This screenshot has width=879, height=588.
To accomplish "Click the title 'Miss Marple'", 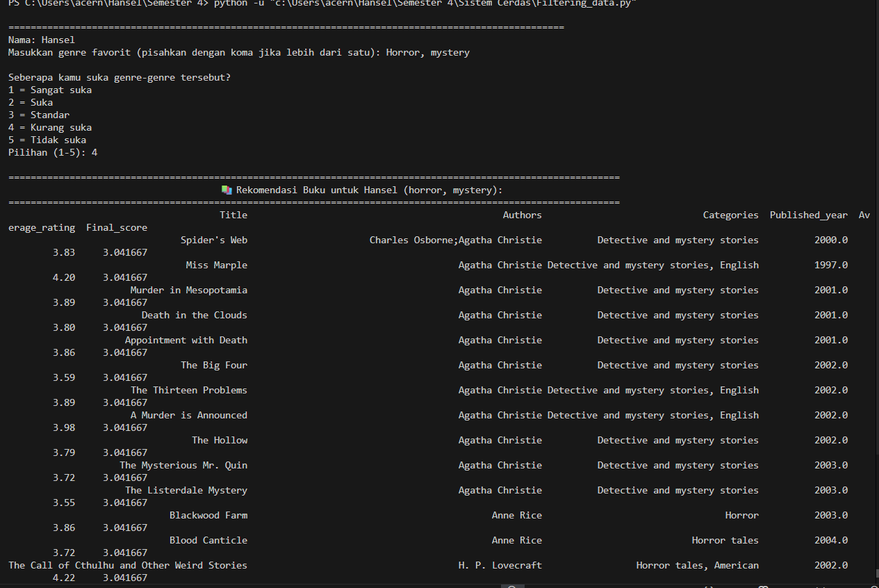I will [x=217, y=265].
